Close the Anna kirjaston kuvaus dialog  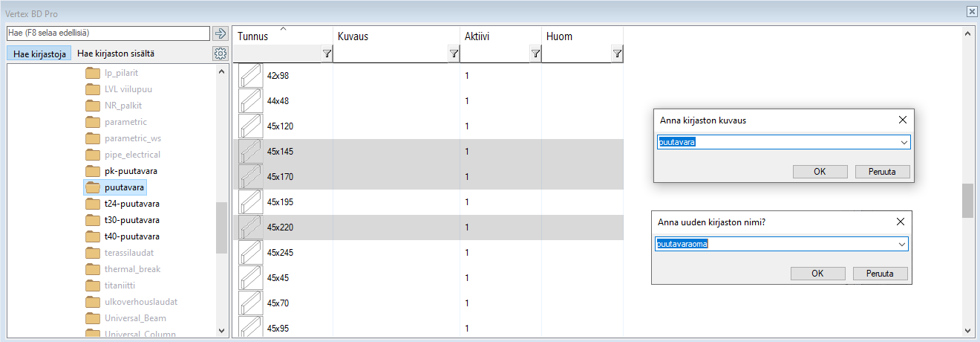pyautogui.click(x=903, y=120)
